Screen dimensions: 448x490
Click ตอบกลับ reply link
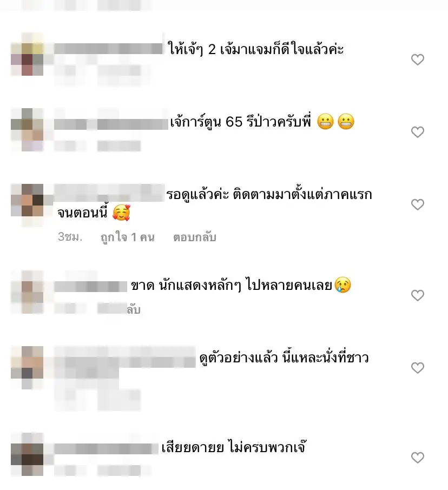coord(194,237)
